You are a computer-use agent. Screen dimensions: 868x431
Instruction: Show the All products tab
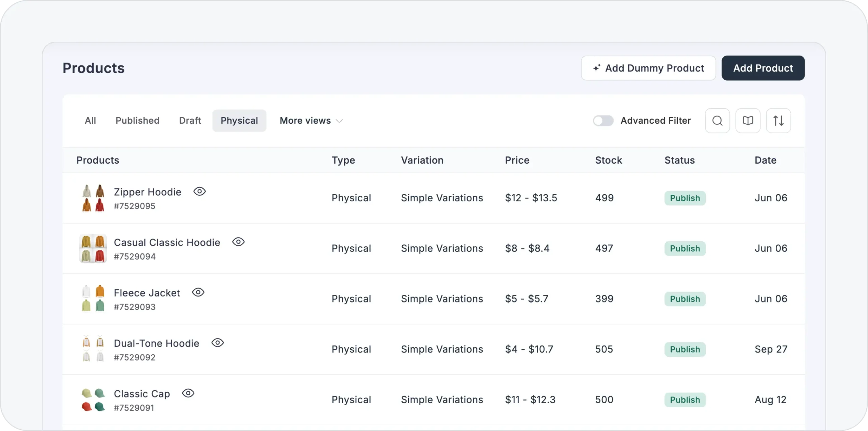90,121
